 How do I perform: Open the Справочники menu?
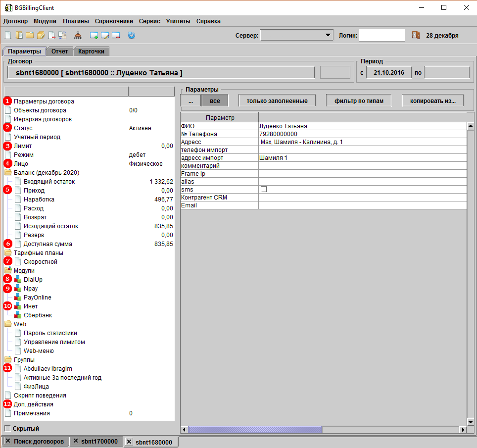click(114, 21)
